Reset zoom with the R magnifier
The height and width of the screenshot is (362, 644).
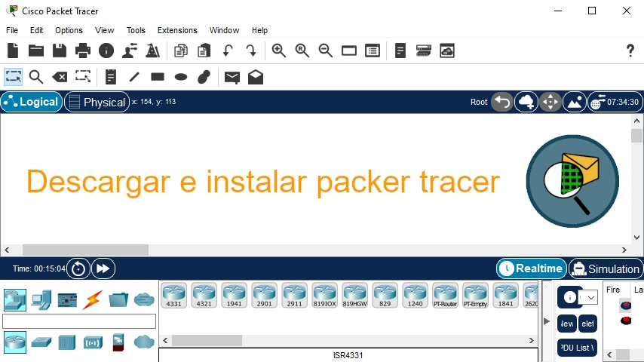(x=302, y=51)
